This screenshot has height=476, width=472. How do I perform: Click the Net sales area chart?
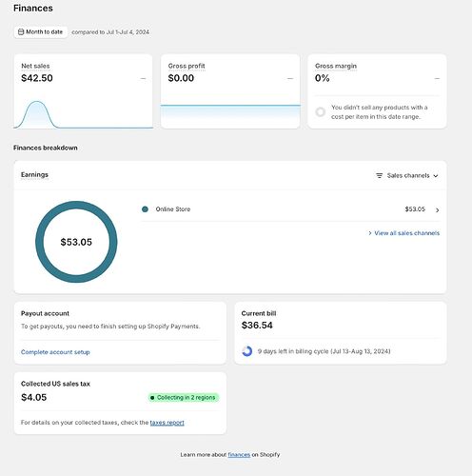[83, 114]
